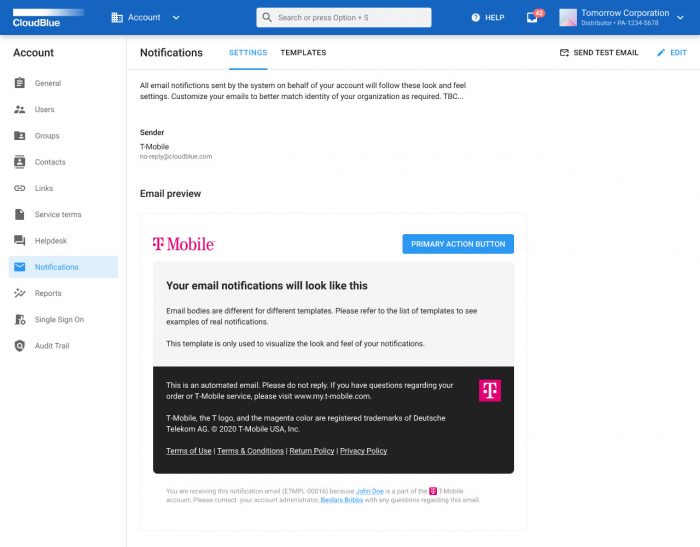Open Service terms in the sidebar

tap(58, 215)
